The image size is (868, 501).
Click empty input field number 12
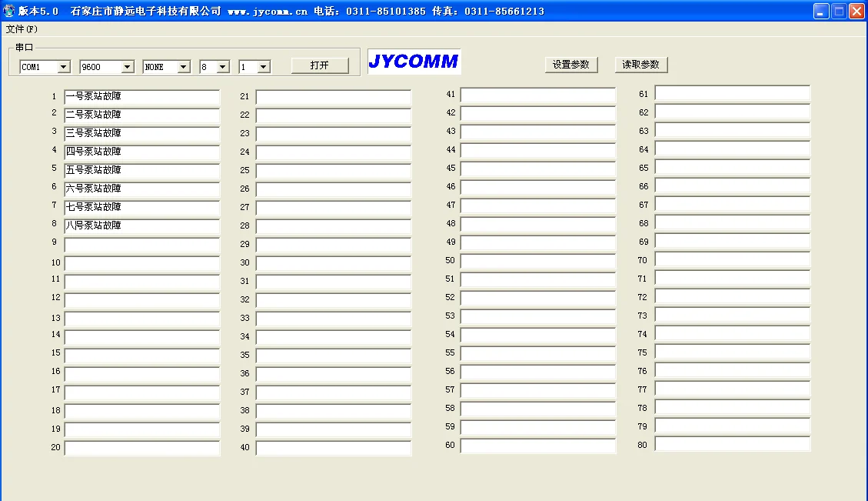(141, 300)
